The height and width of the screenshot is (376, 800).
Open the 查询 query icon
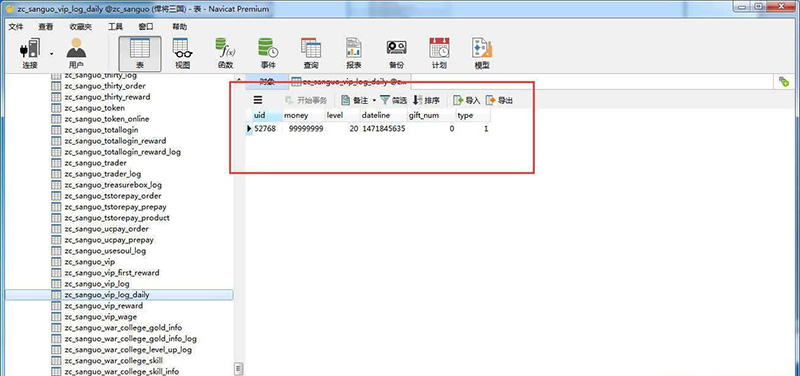click(311, 53)
